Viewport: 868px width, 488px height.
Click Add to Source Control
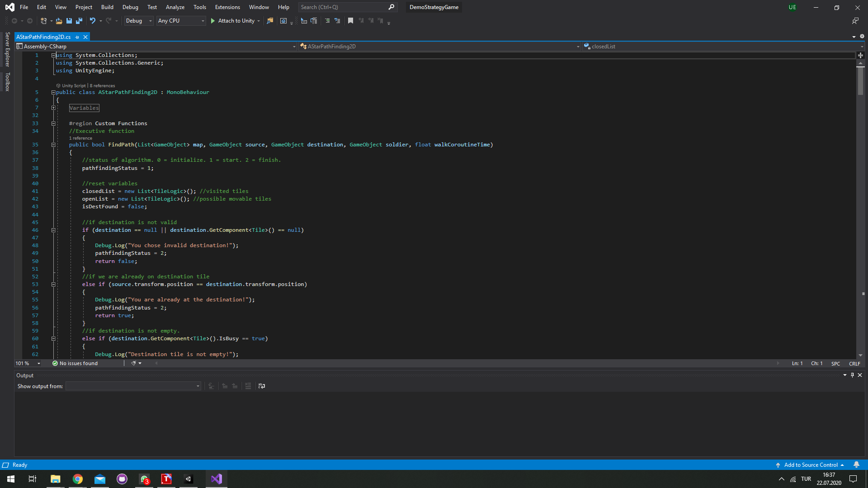coord(810,465)
